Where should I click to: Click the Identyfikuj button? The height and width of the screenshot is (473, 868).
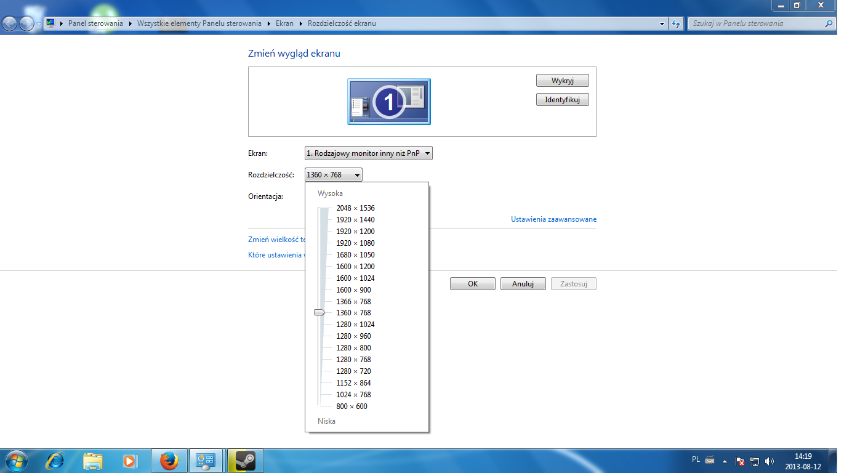562,99
